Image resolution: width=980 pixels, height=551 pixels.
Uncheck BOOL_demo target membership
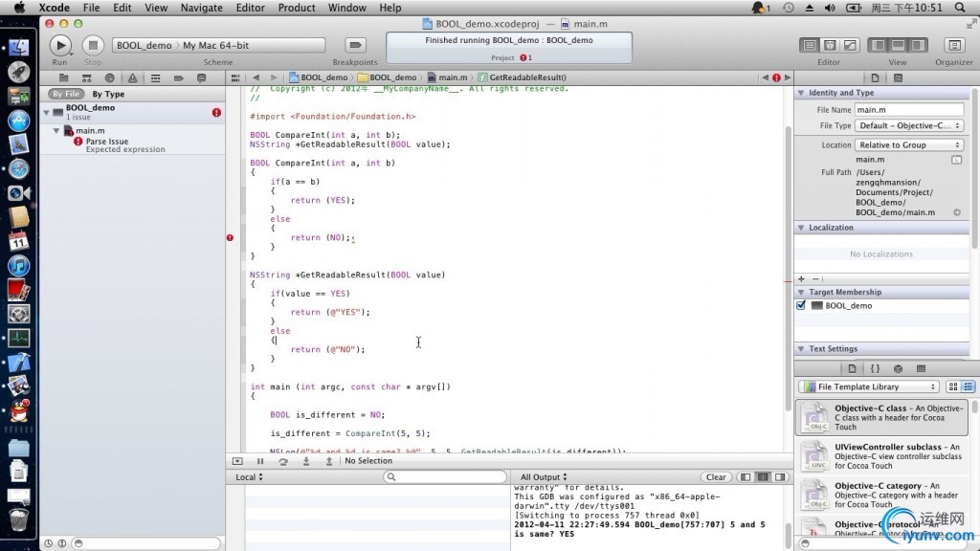point(801,306)
